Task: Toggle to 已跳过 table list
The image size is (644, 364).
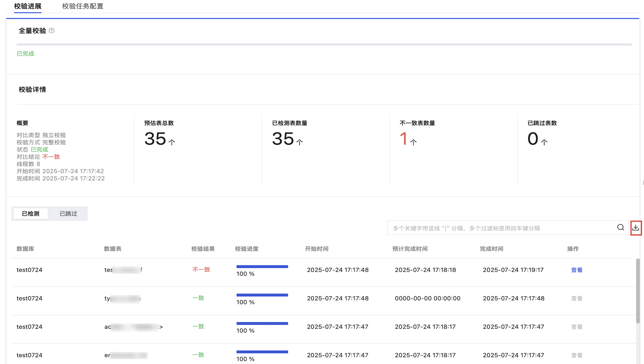Action: [x=68, y=214]
